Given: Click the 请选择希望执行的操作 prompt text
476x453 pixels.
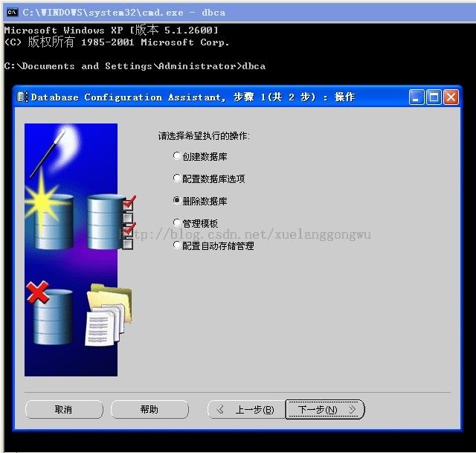Looking at the screenshot, I should (x=204, y=135).
